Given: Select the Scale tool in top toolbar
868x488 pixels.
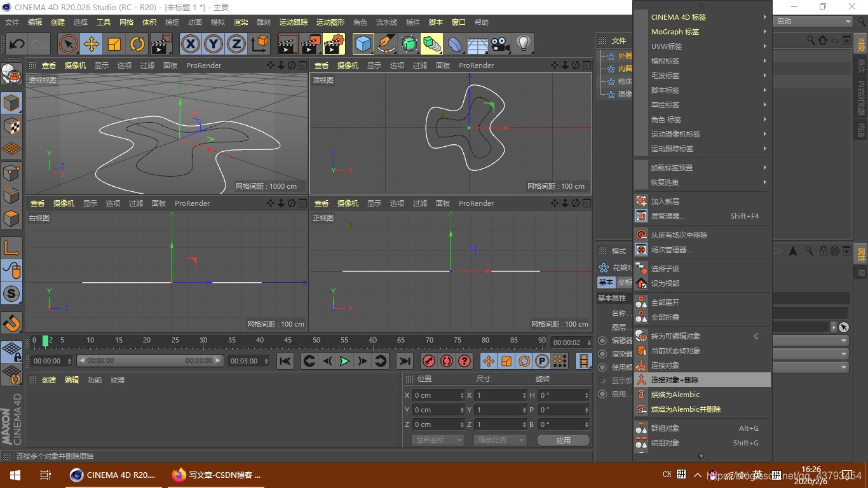Looking at the screenshot, I should tap(114, 44).
